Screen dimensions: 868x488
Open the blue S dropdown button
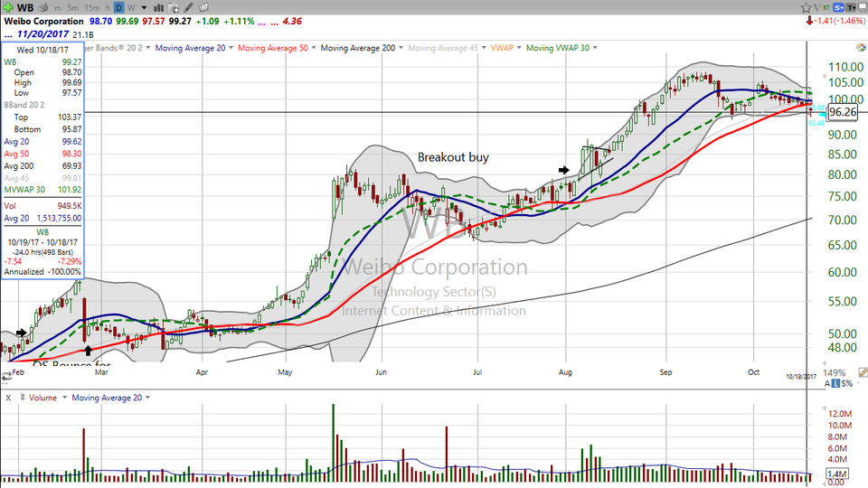[x=838, y=8]
